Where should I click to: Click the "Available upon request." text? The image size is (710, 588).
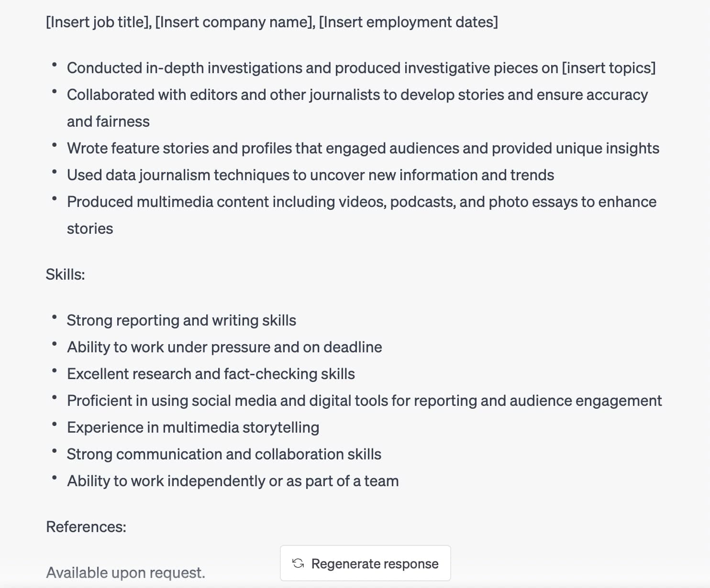click(125, 573)
